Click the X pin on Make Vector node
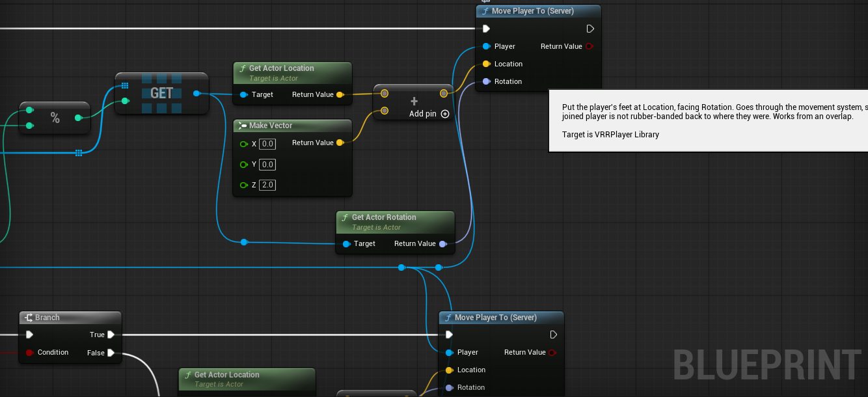 tap(243, 144)
